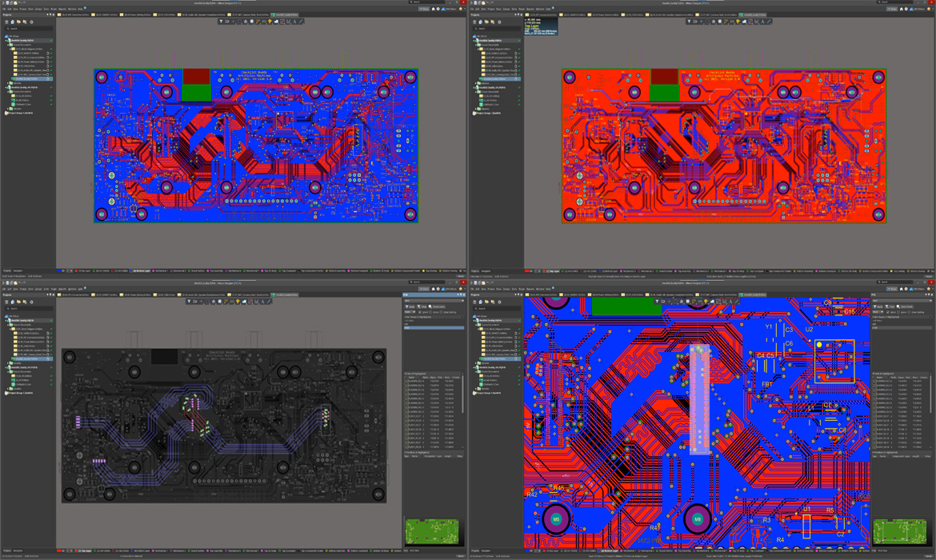Click the Projects panel gear icon in bottom-left window
Screen dimensions: 936x560
[x=32, y=302]
